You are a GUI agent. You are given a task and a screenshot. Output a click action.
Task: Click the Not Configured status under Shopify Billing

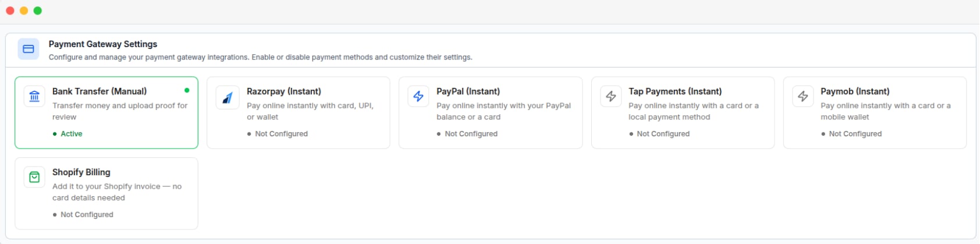(x=83, y=215)
